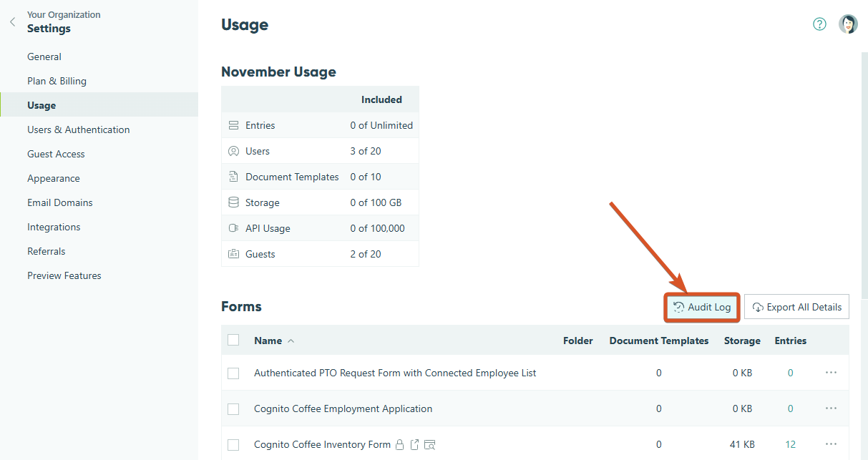The image size is (868, 460).
Task: Click the back chevron next to Your Organization
Action: 11,21
